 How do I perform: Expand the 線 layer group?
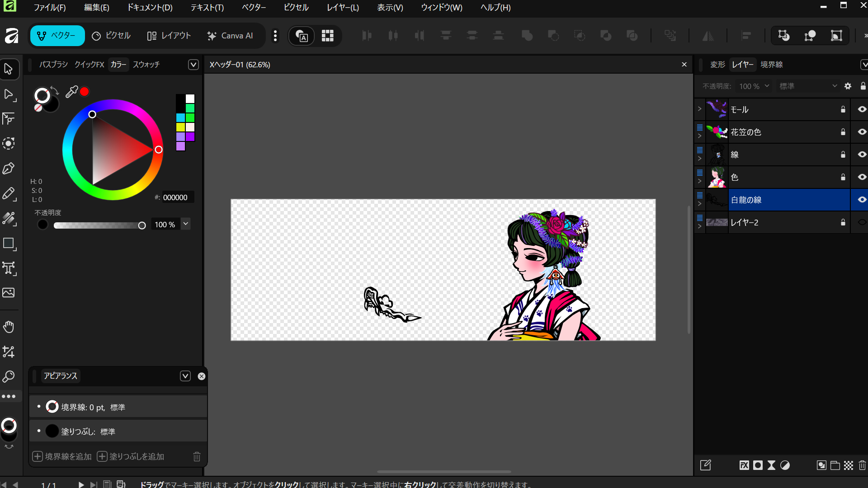click(699, 159)
